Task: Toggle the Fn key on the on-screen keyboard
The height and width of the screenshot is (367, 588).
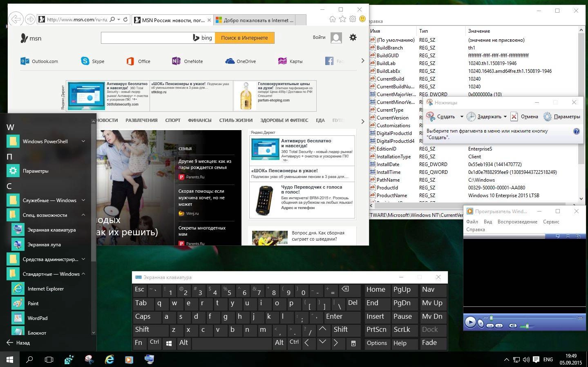Action: pos(140,343)
